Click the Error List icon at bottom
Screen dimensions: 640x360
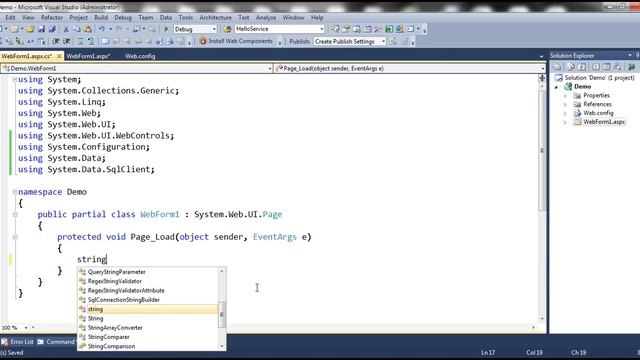tap(4, 342)
